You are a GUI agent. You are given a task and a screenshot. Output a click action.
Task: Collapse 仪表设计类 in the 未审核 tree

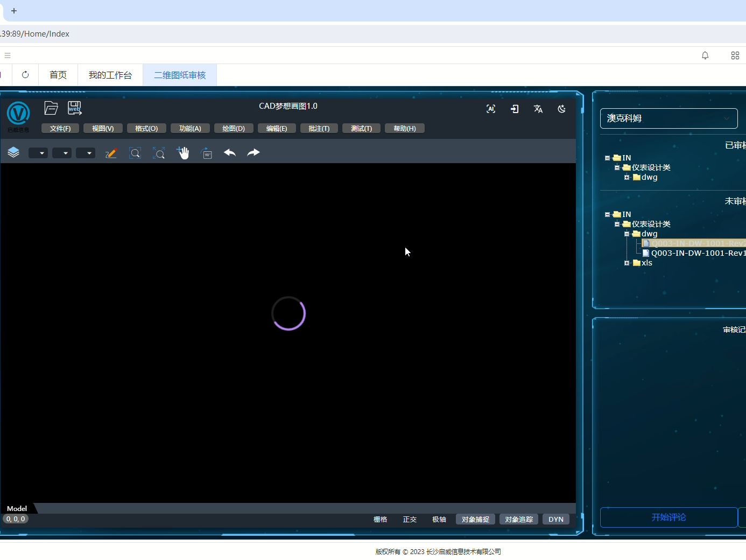pos(617,224)
